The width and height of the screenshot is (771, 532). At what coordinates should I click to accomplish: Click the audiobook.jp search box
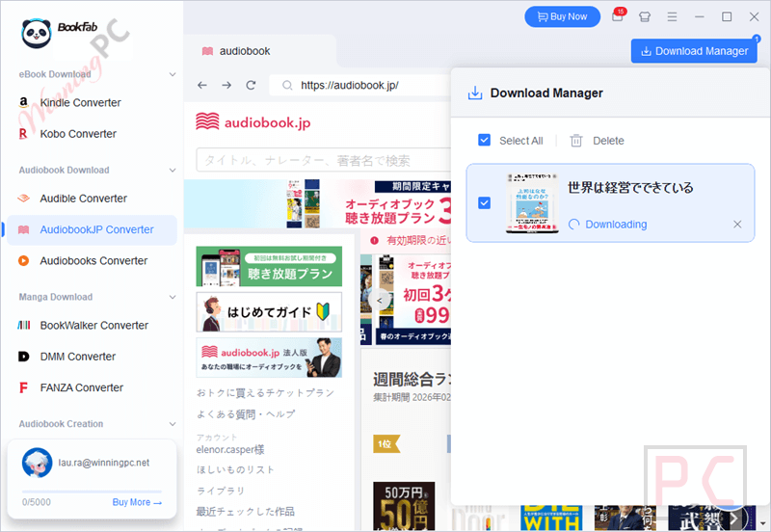(323, 160)
